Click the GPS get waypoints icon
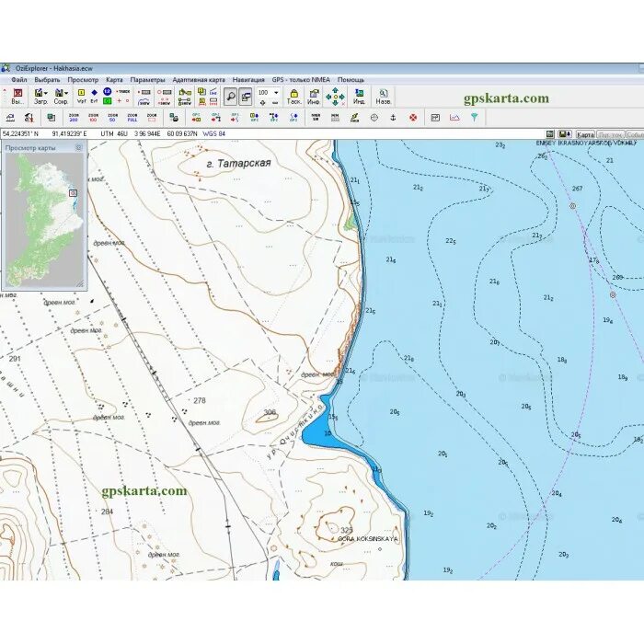Viewport: 644px width, 644px height. [x=255, y=118]
